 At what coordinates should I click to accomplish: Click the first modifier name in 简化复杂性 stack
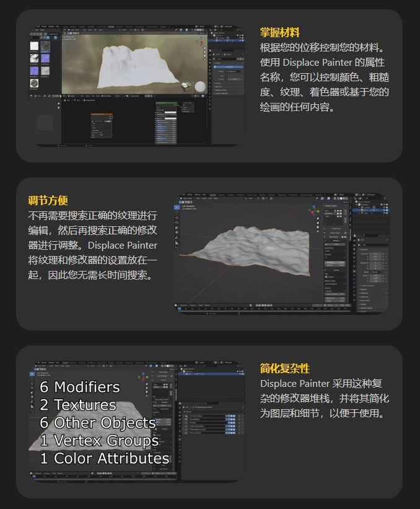pyautogui.click(x=207, y=416)
